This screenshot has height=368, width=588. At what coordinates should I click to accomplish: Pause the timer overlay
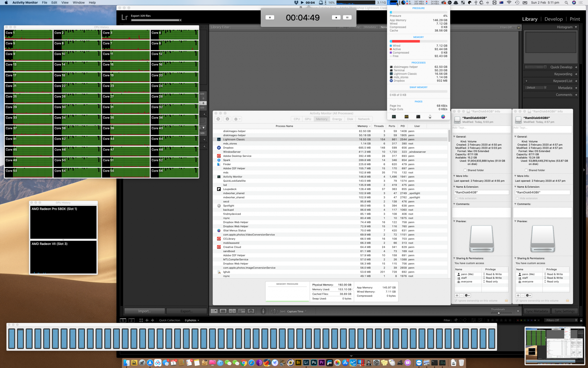[270, 17]
